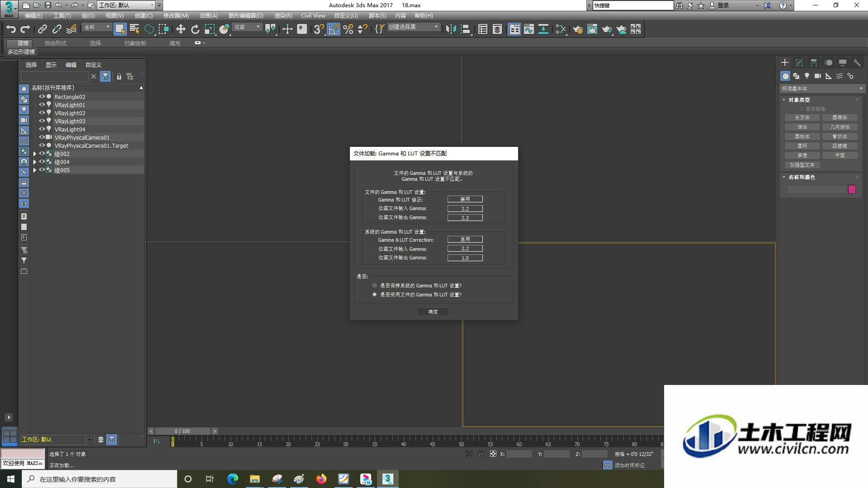The height and width of the screenshot is (488, 868).
Task: Click the 球体 sphere primitive button
Action: point(802,127)
